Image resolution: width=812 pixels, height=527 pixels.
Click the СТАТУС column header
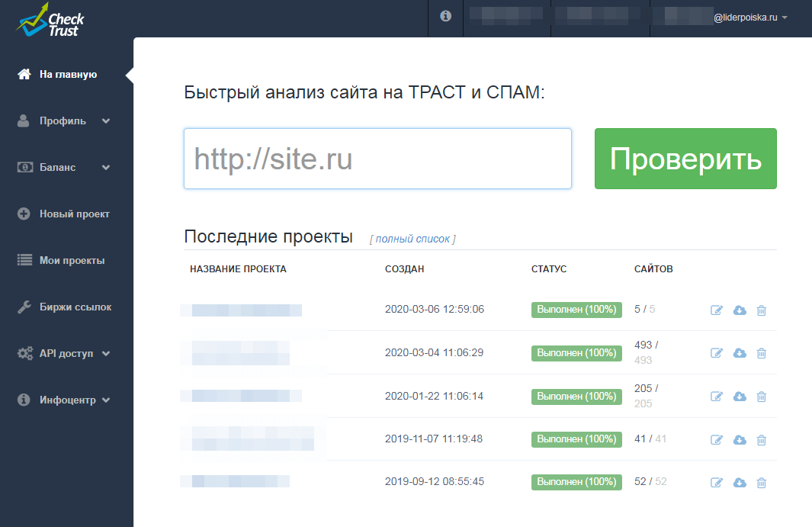(x=549, y=269)
